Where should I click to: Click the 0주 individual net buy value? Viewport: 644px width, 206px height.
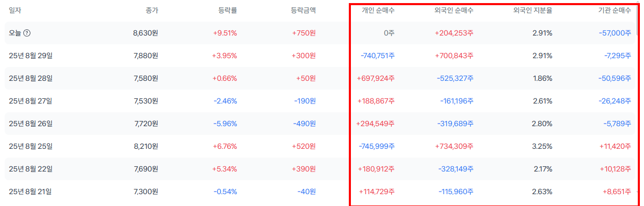[x=389, y=33]
